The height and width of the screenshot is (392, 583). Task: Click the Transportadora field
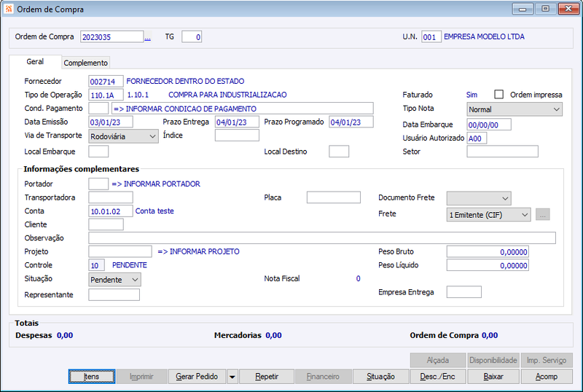[x=111, y=197]
